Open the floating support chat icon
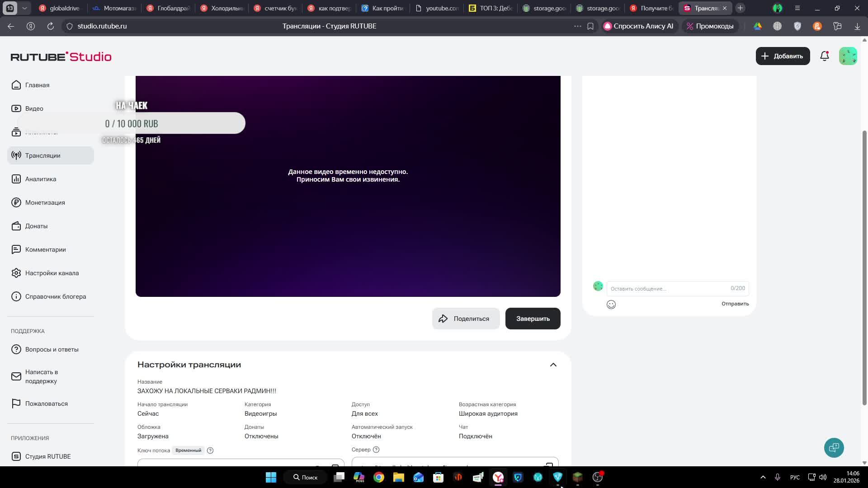 click(834, 448)
